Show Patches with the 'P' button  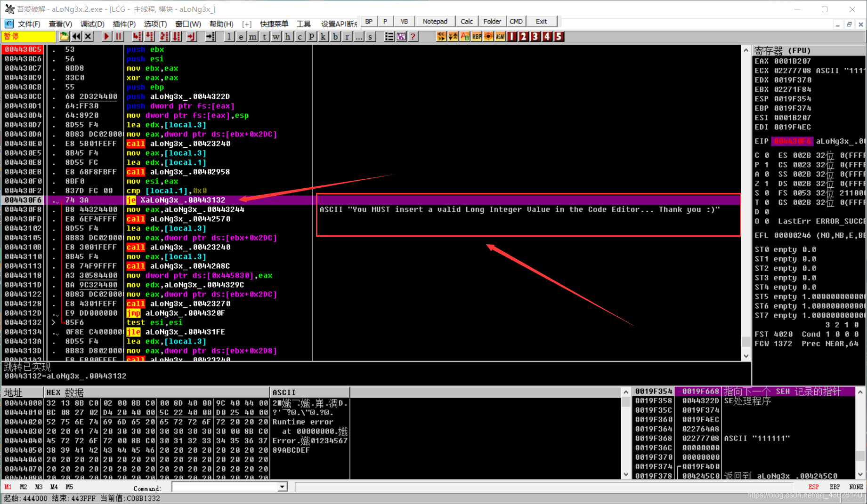[311, 36]
